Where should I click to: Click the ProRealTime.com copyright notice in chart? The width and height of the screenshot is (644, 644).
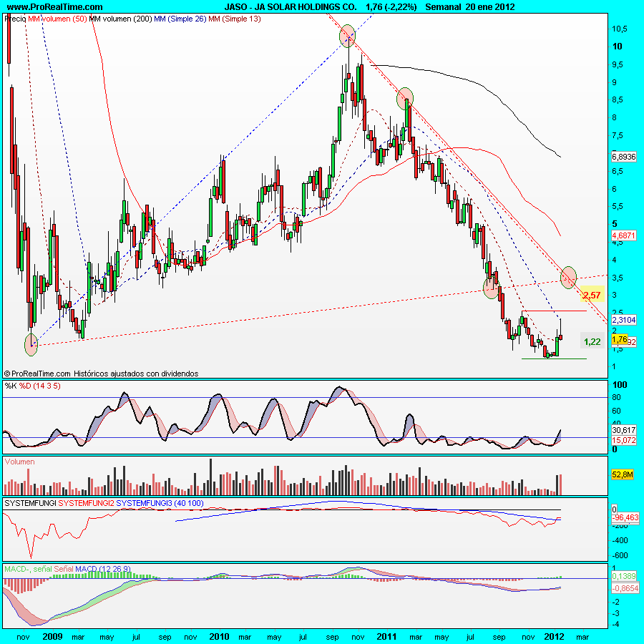coord(101,374)
